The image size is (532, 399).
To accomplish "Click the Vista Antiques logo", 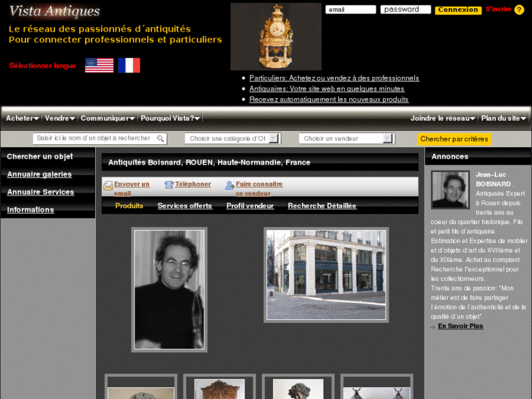I will [55, 11].
